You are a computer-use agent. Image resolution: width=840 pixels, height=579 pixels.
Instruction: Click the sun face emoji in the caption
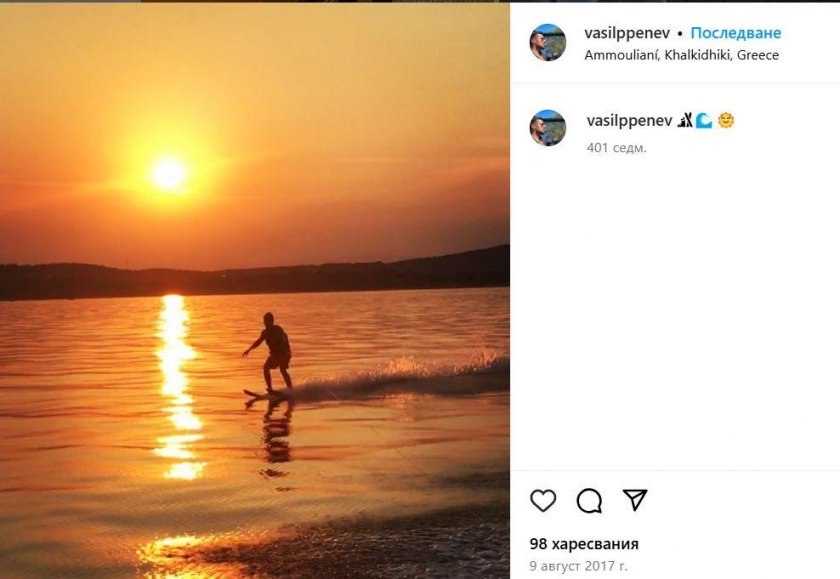coord(726,121)
